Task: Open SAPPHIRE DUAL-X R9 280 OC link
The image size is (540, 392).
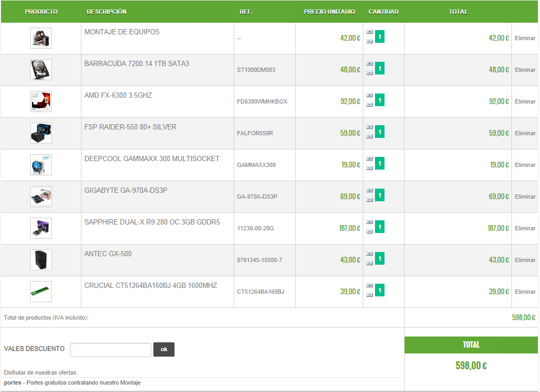Action: point(152,222)
